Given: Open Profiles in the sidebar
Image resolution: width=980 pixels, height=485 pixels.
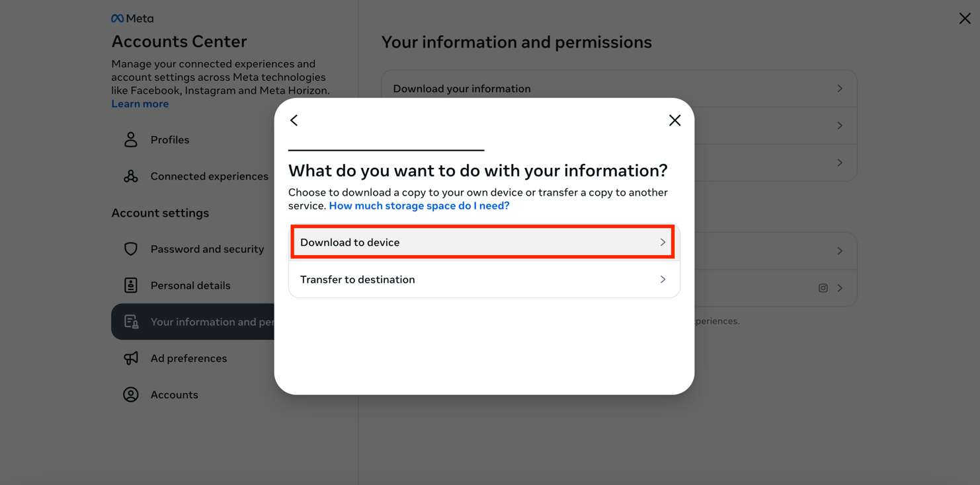Looking at the screenshot, I should click(x=170, y=139).
